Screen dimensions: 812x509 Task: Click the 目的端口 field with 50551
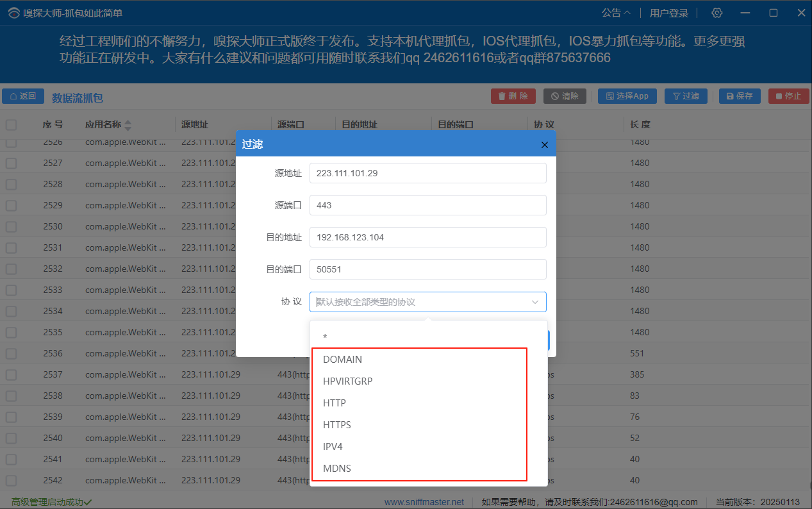coord(427,269)
